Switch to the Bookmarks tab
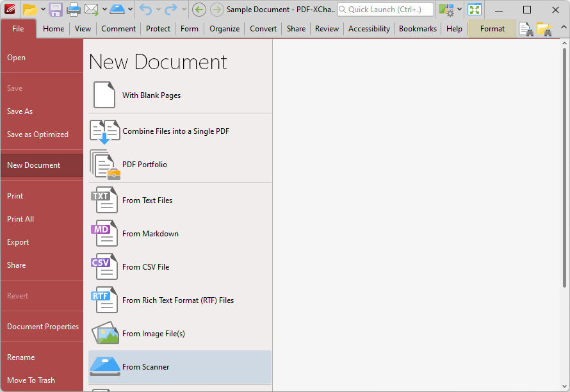 click(x=418, y=29)
